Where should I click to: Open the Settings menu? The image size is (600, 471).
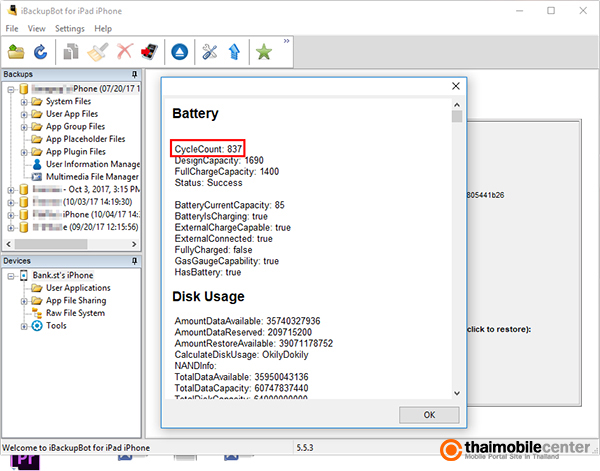[x=70, y=29]
